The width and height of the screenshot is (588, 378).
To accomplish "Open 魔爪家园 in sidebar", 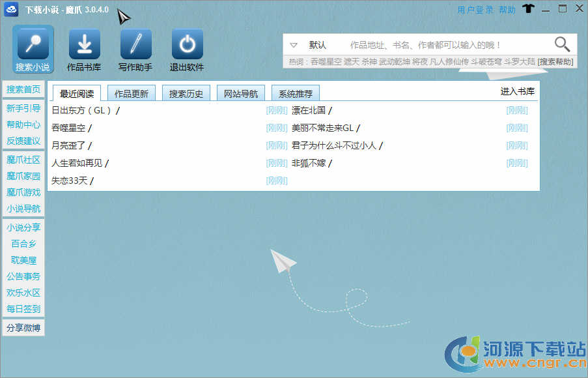I will [23, 176].
